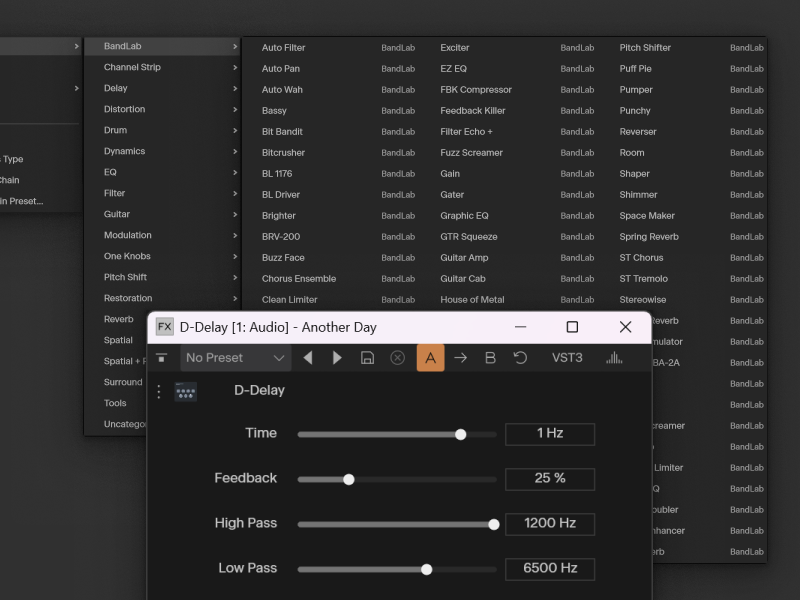The width and height of the screenshot is (800, 600).
Task: Click the pin-to-top icon in D-Delay toolbar
Action: click(x=162, y=358)
